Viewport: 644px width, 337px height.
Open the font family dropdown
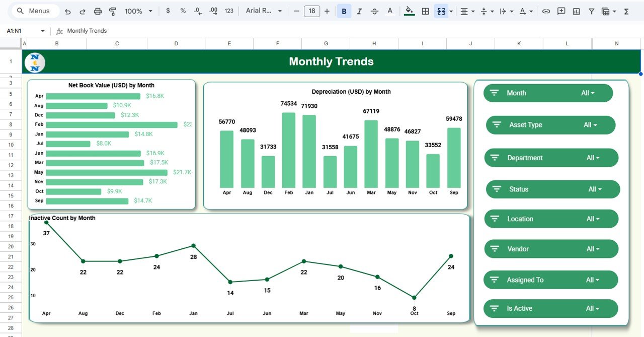[262, 11]
